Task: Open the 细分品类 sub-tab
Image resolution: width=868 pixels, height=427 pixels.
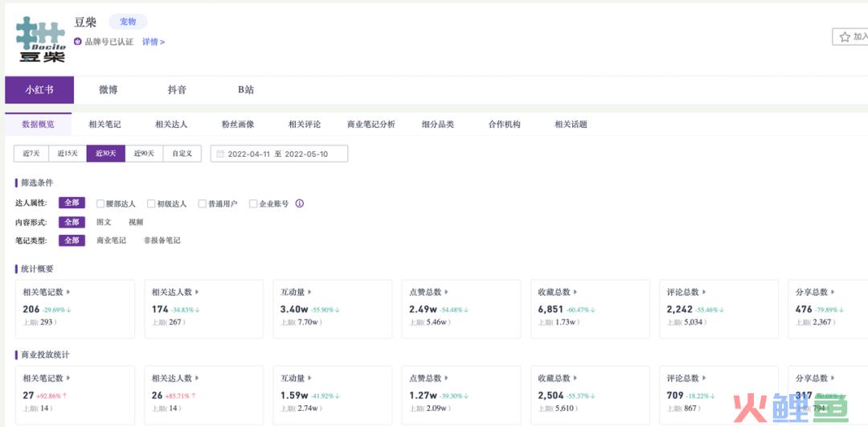Action: pos(437,125)
